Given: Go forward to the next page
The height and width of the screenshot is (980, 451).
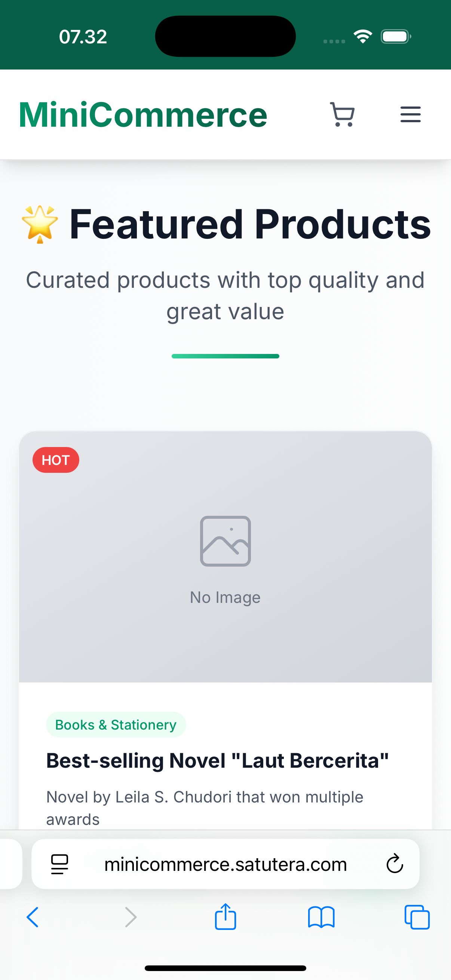Looking at the screenshot, I should click(x=131, y=917).
